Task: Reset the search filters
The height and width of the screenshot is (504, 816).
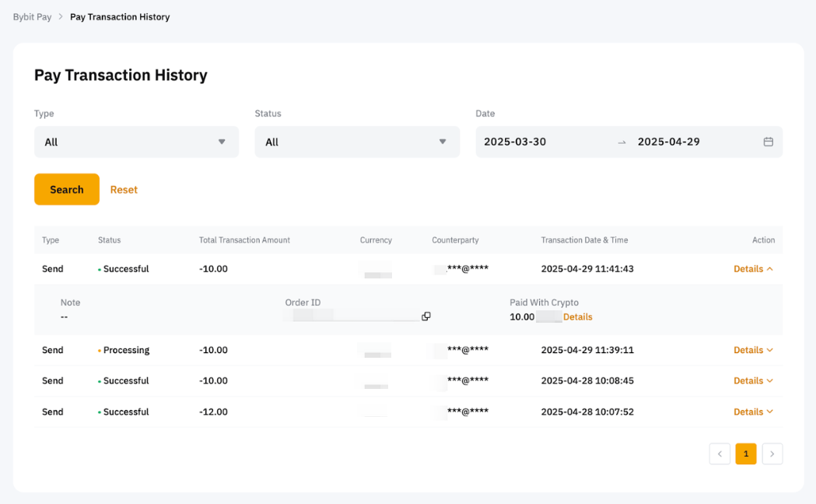Action: [x=124, y=190]
